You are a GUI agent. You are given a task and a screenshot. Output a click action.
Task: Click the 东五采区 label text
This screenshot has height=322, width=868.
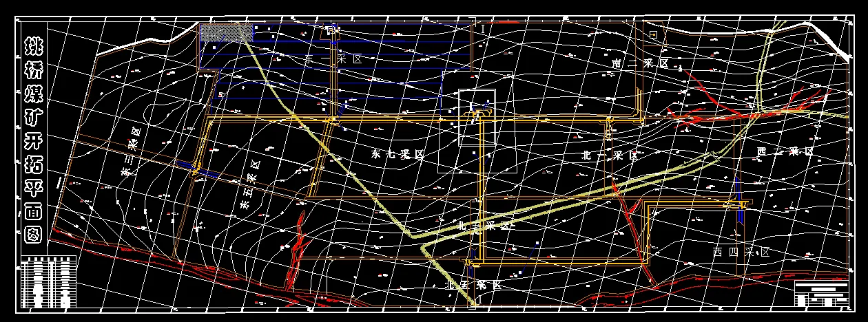coord(249,185)
